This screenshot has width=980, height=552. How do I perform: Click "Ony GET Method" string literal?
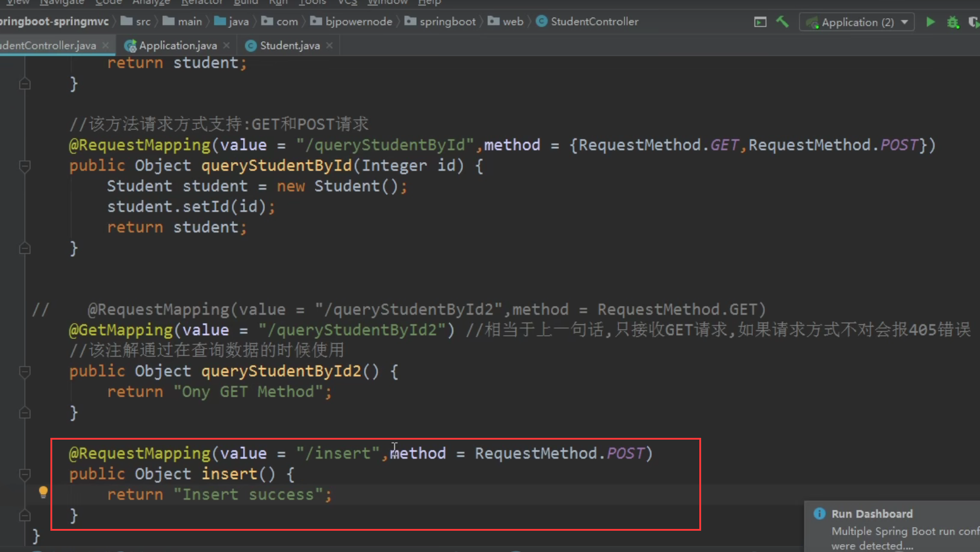pos(248,392)
